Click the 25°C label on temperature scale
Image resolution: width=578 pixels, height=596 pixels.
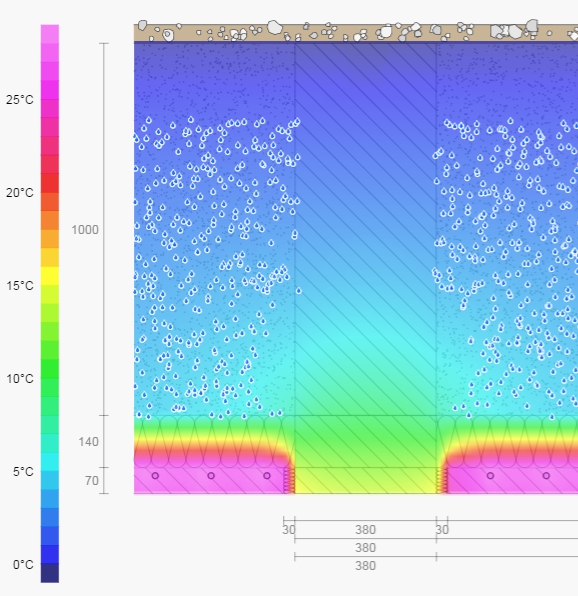(19, 100)
